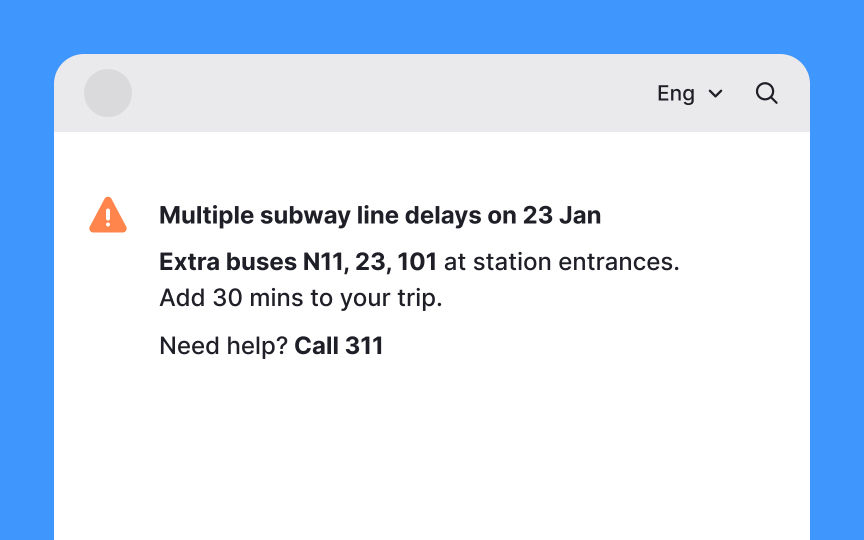Click the Add 30 mins to your trip line
Screen dimensions: 864x540
pyautogui.click(x=301, y=298)
